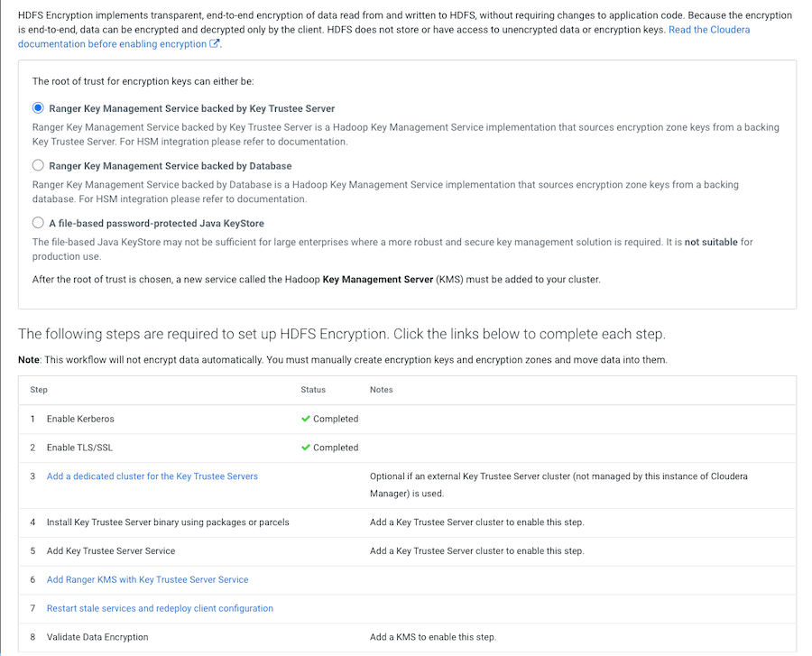The width and height of the screenshot is (812, 656).
Task: Click Restart stale services and redeploy link
Action: click(x=160, y=608)
